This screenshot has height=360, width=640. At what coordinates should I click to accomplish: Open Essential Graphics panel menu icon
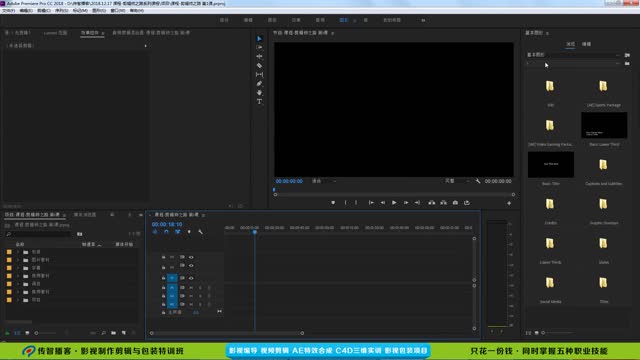[x=547, y=33]
